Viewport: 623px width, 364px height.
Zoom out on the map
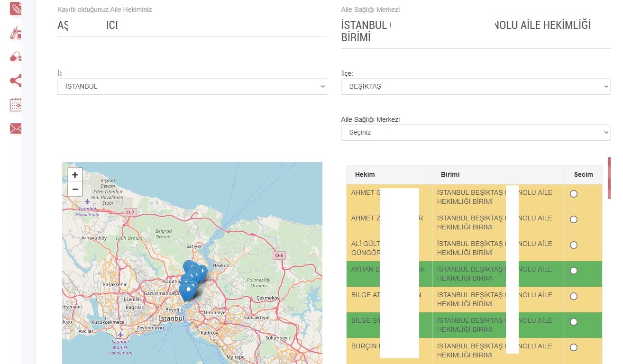[x=75, y=189]
